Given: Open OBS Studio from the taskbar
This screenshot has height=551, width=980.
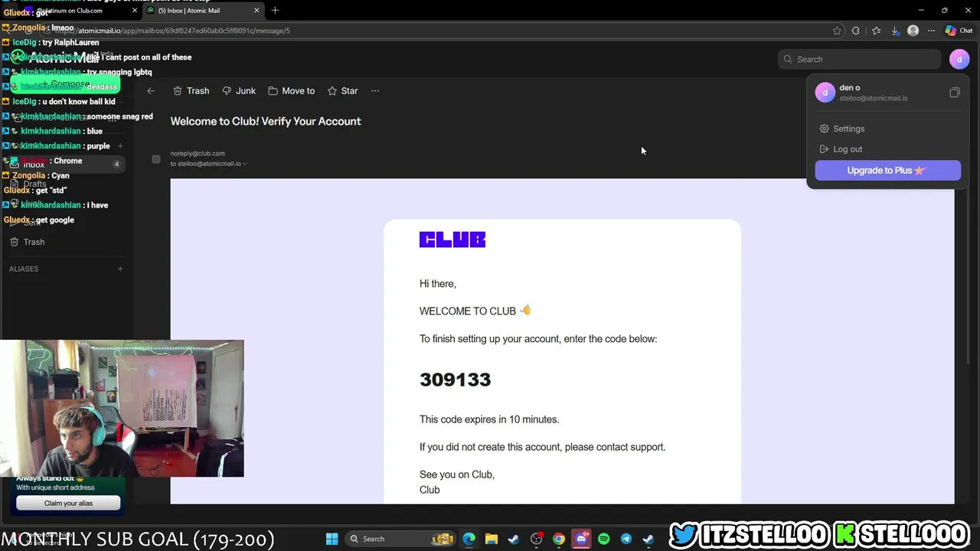Looking at the screenshot, I should coord(536,539).
